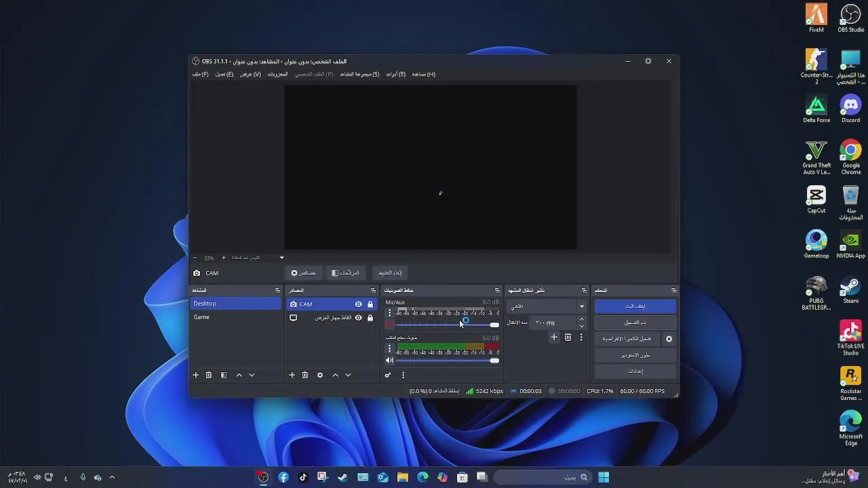Toggle lock on the CAM source
Image resolution: width=868 pixels, height=488 pixels.
(x=370, y=304)
